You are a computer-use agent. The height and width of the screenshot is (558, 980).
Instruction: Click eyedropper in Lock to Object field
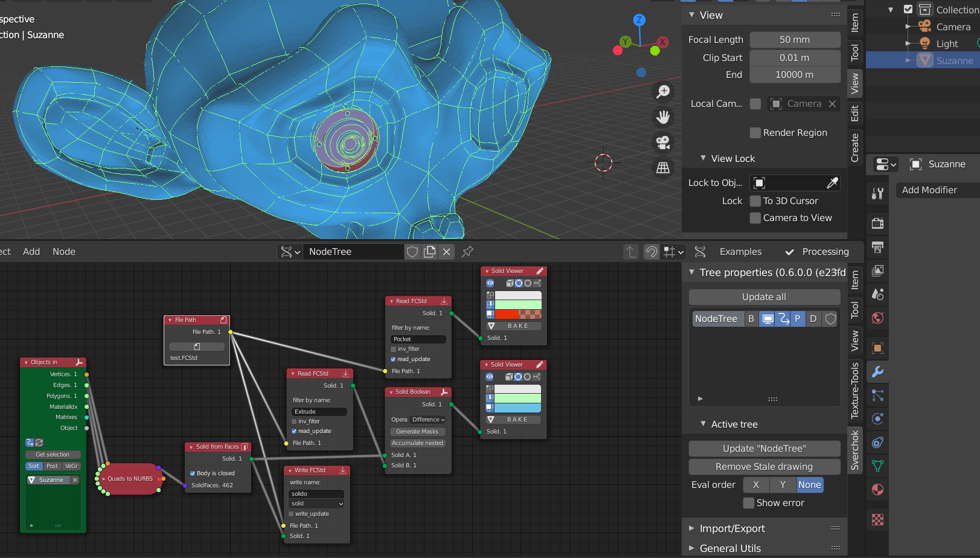click(832, 182)
